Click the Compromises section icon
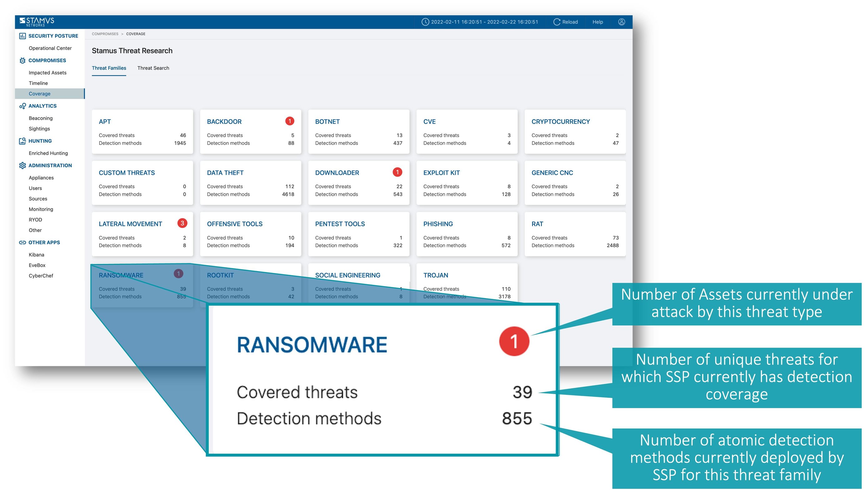Viewport: 868px width, 495px height. point(22,60)
